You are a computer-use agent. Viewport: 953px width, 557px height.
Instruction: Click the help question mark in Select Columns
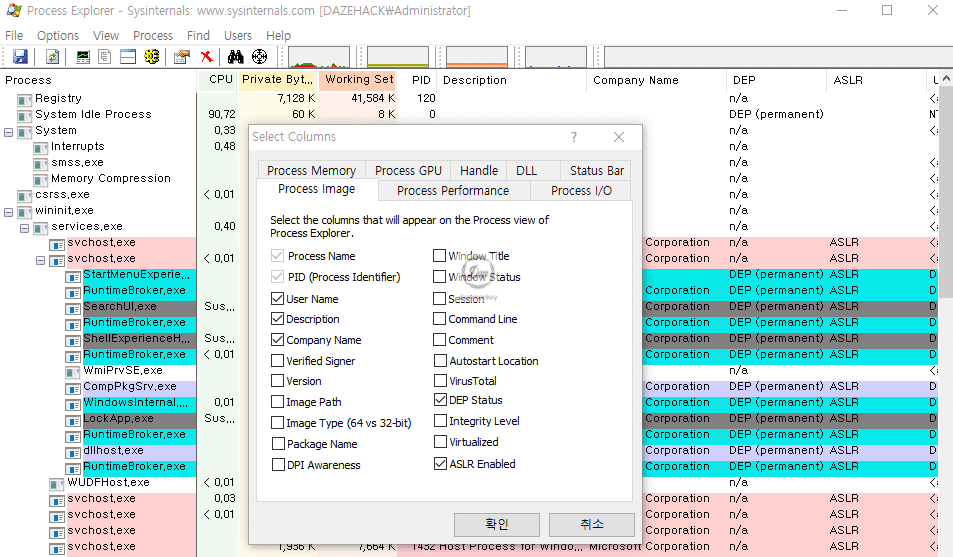[574, 137]
